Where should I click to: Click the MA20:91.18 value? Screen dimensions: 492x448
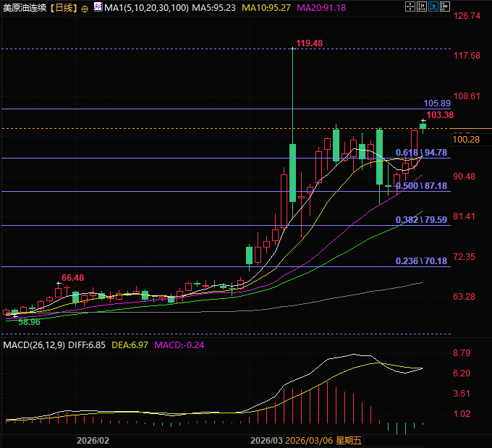pos(321,7)
